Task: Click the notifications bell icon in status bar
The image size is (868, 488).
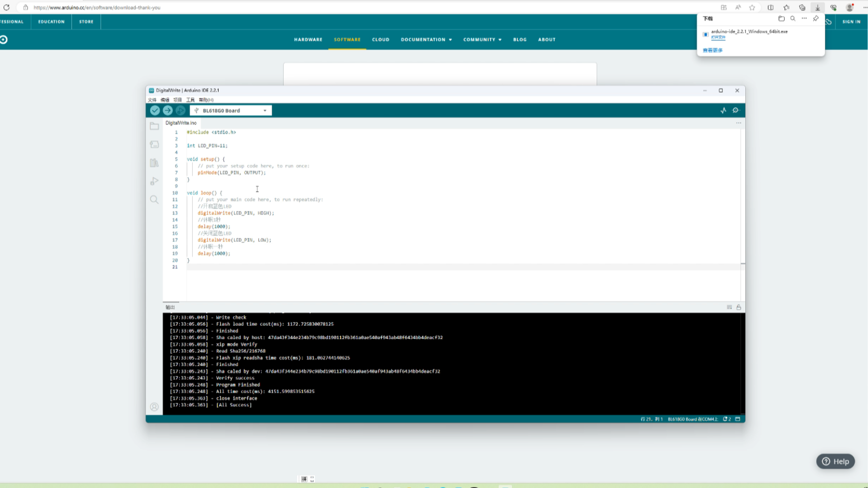Action: [727, 419]
